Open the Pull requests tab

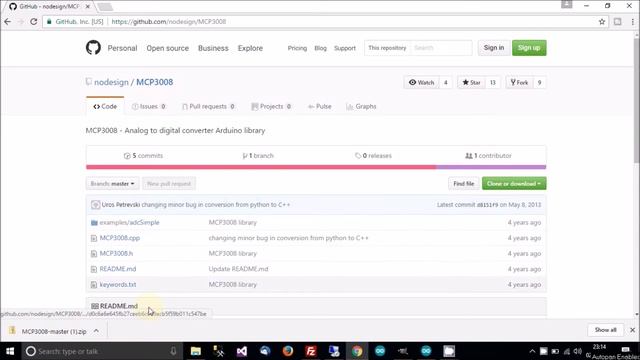(x=208, y=107)
